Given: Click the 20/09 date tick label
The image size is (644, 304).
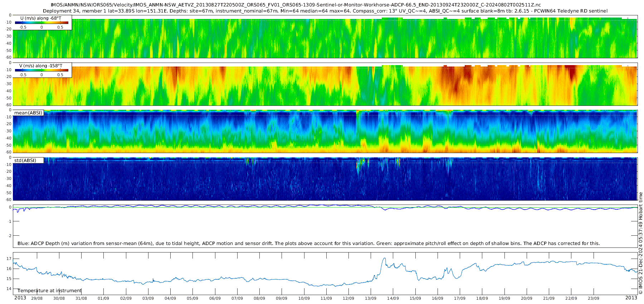Looking at the screenshot, I should 527,298.
